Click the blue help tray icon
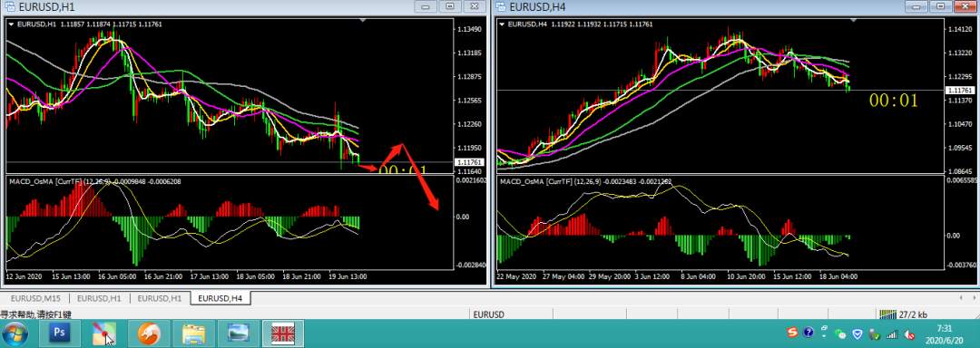The image size is (980, 348). pyautogui.click(x=808, y=333)
